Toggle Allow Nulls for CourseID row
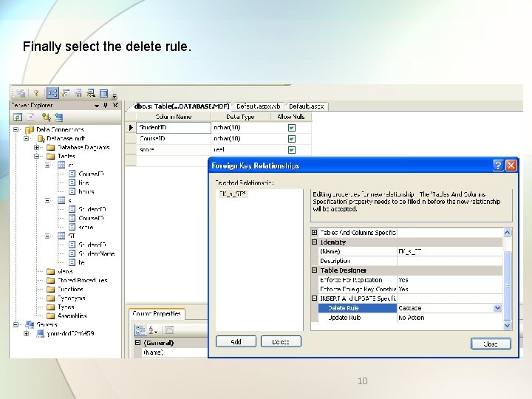Image resolution: width=532 pixels, height=399 pixels. pos(291,139)
